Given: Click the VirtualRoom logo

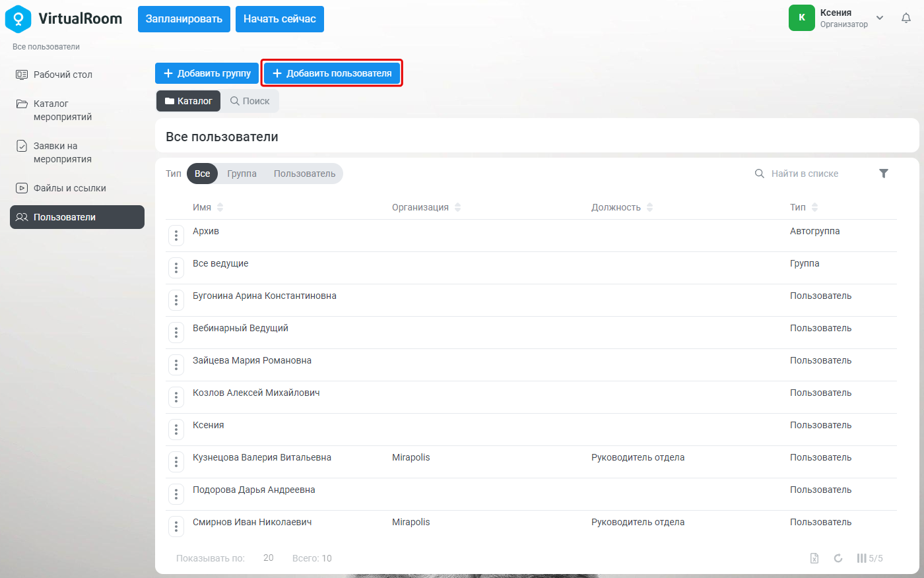Looking at the screenshot, I should (63, 18).
